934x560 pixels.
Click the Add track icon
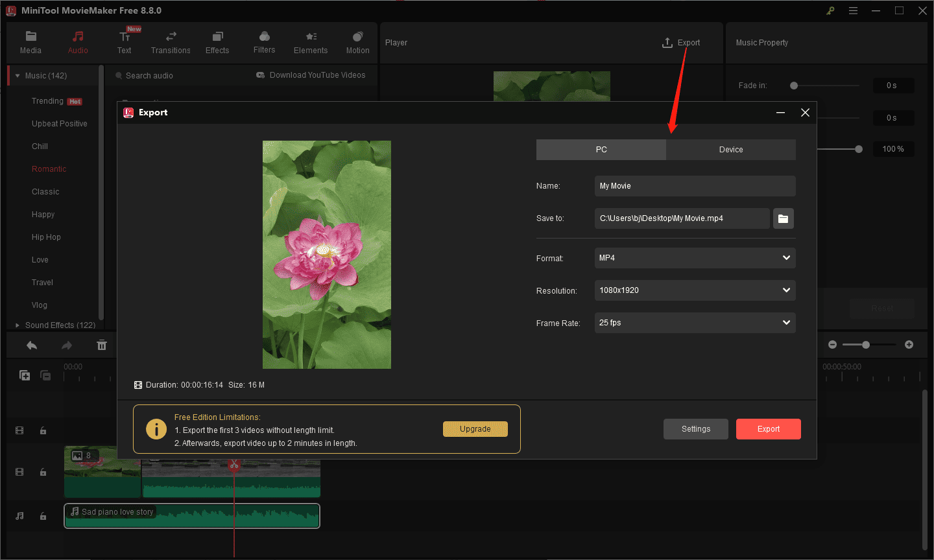point(25,375)
